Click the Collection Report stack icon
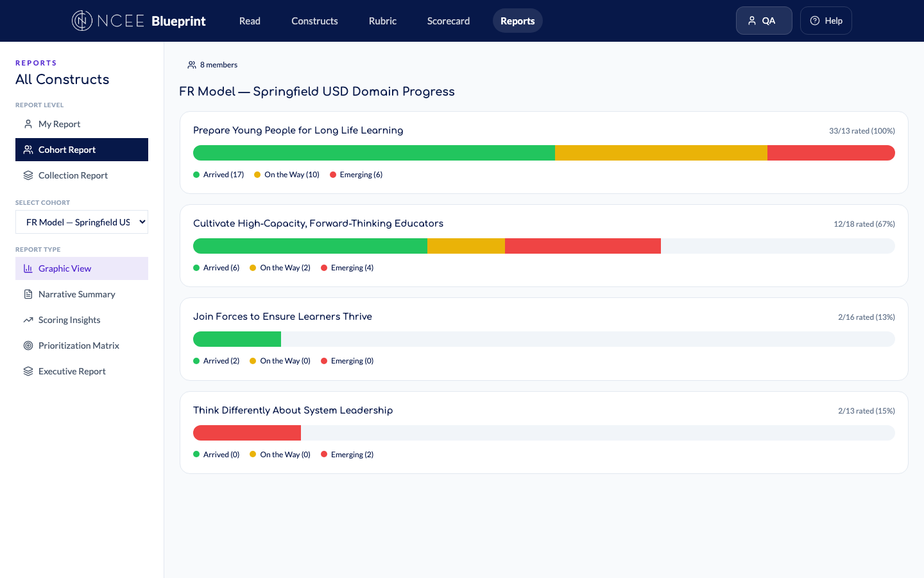 28,175
